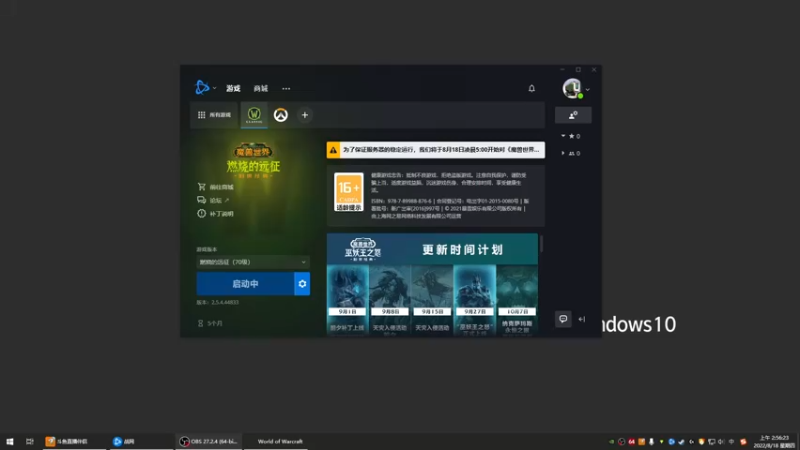Open the three-dots more menu
Image resolution: width=800 pixels, height=450 pixels.
pyautogui.click(x=286, y=88)
